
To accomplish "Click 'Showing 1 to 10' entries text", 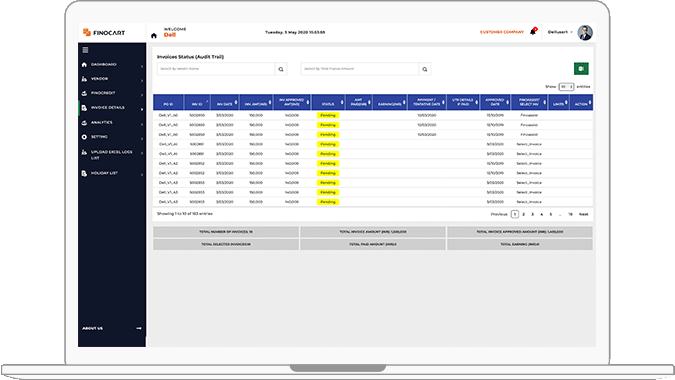I will [185, 214].
